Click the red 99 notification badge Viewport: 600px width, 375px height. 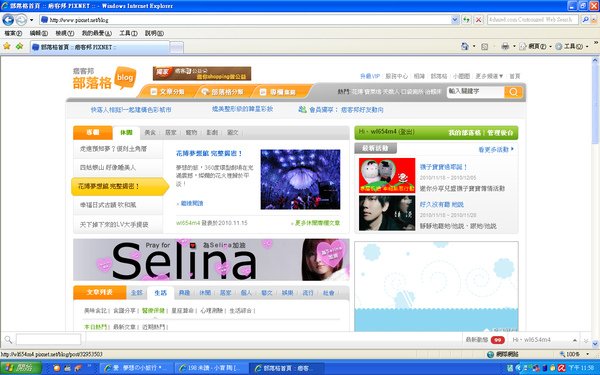(497, 340)
